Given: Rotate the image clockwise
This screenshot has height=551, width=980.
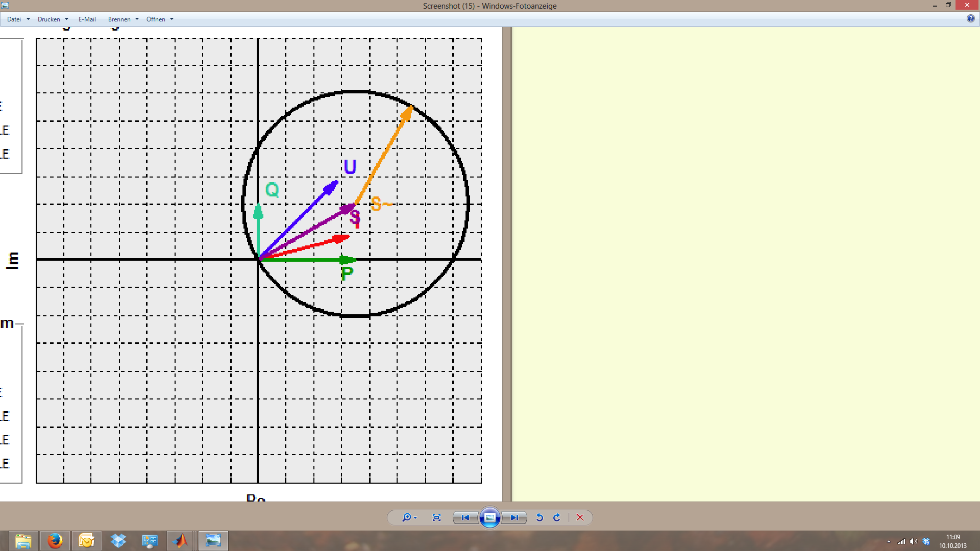Looking at the screenshot, I should pos(557,517).
